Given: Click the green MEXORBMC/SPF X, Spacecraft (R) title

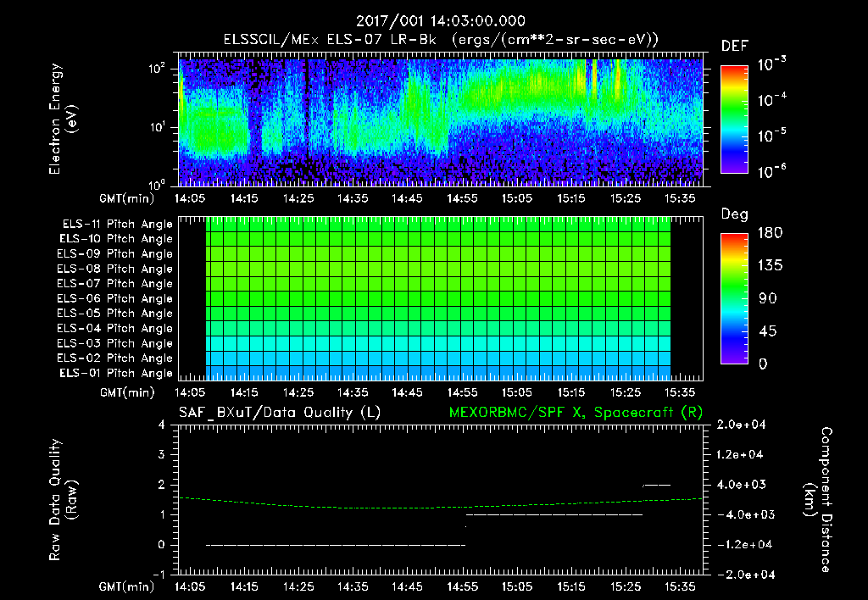Looking at the screenshot, I should (576, 413).
